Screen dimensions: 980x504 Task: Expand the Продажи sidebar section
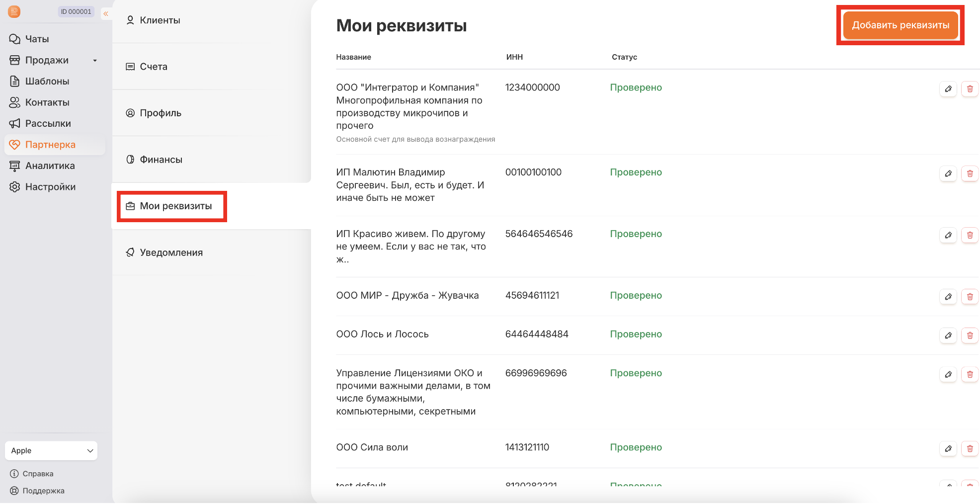click(95, 61)
